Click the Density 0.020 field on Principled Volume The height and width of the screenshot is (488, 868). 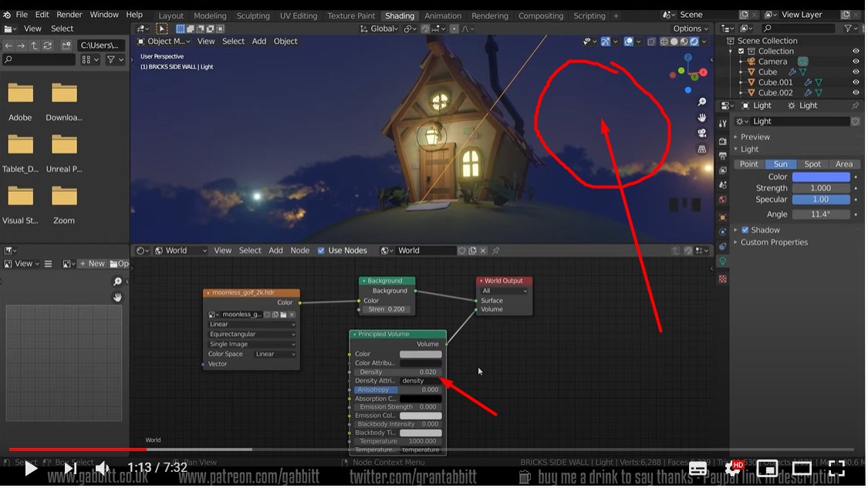398,372
